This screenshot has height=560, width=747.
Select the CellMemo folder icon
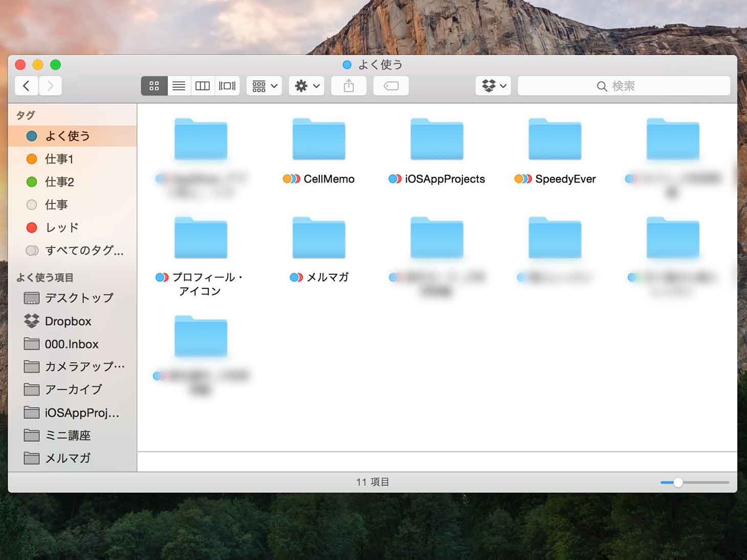[319, 139]
